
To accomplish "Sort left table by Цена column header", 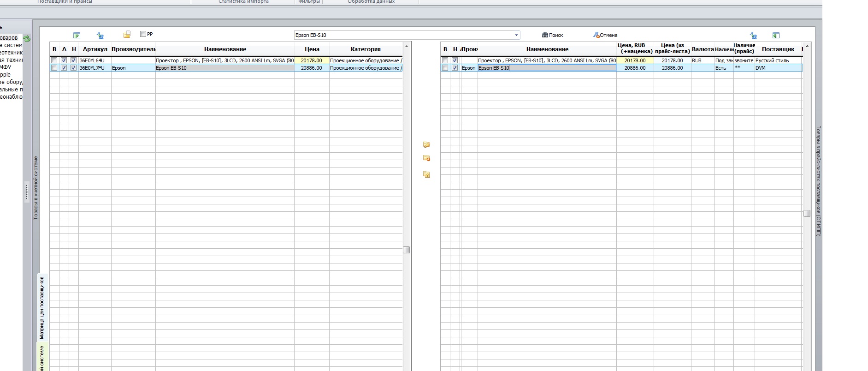I will tap(312, 49).
